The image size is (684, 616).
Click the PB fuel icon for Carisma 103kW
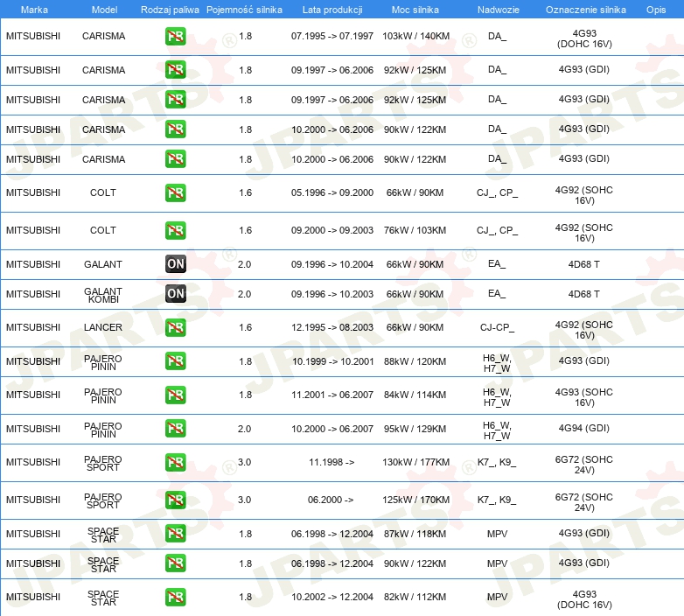(x=176, y=37)
